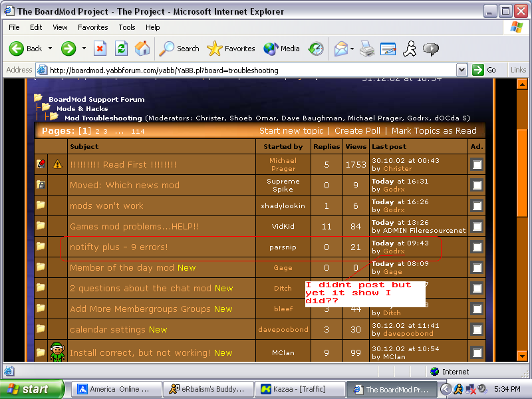Click the Back arrow icon
Viewport: 532px width, 399px height.
(x=16, y=49)
